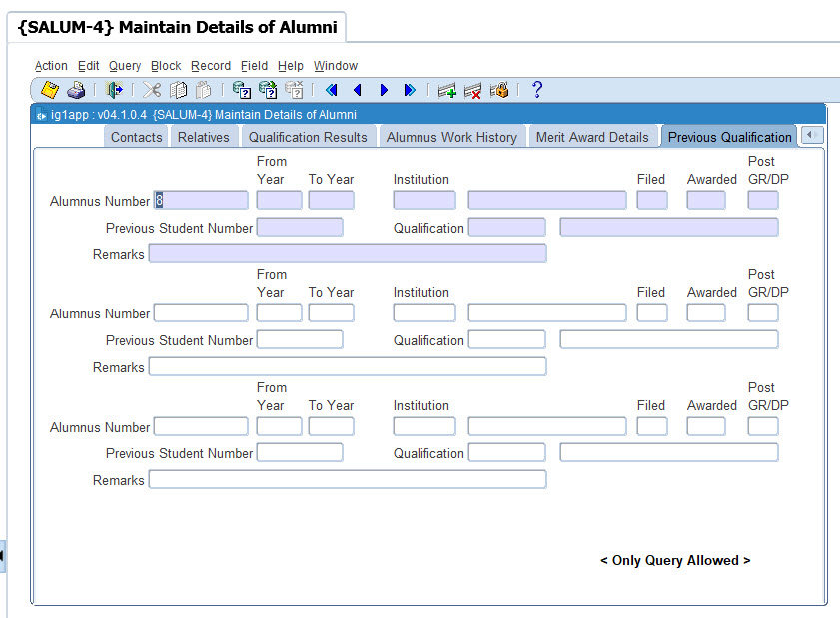This screenshot has height=618, width=840.
Task: Click the Exit door icon
Action: coord(114,90)
